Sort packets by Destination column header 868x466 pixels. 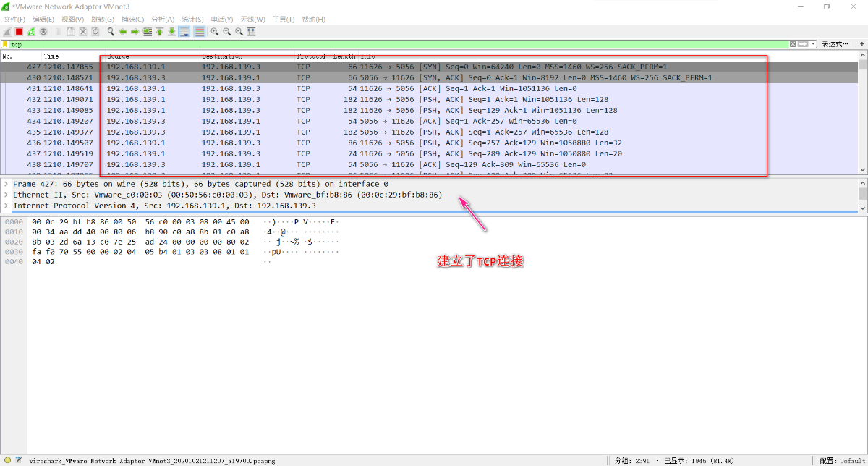pos(247,56)
